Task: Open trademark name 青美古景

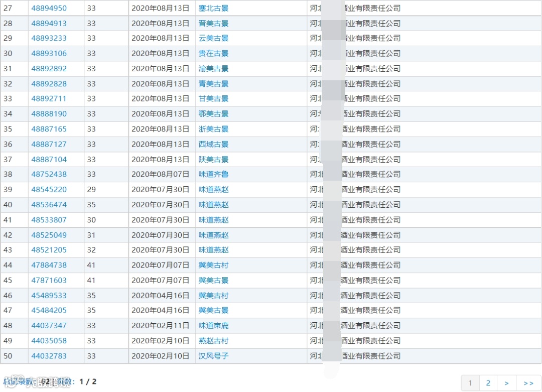Action: coord(213,84)
